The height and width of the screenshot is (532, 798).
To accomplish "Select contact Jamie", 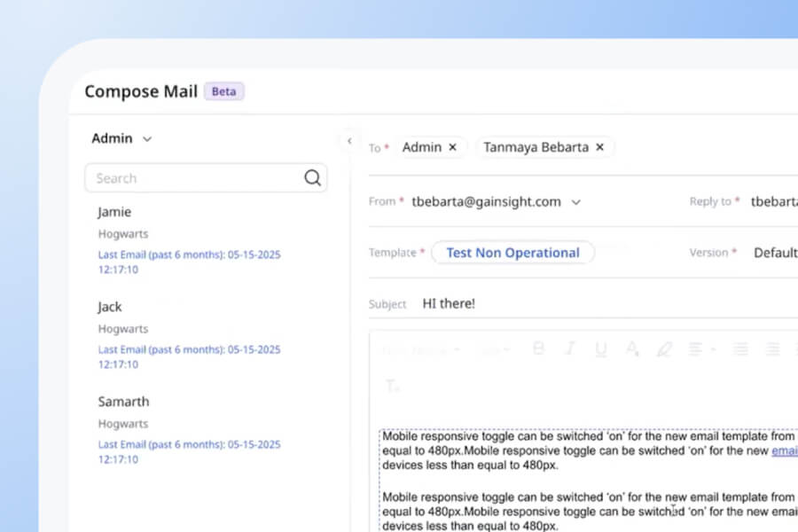I will 114,212.
